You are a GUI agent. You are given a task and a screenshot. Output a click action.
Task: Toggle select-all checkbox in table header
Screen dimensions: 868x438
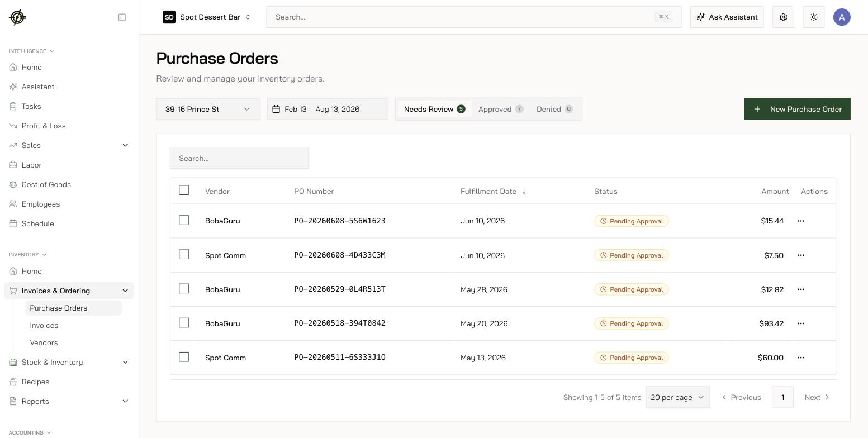(x=184, y=190)
